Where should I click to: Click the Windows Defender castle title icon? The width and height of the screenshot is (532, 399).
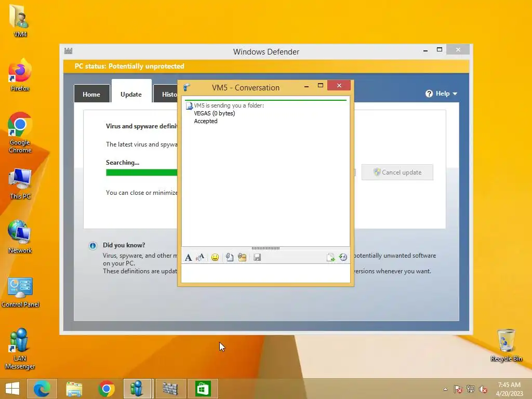(x=68, y=51)
